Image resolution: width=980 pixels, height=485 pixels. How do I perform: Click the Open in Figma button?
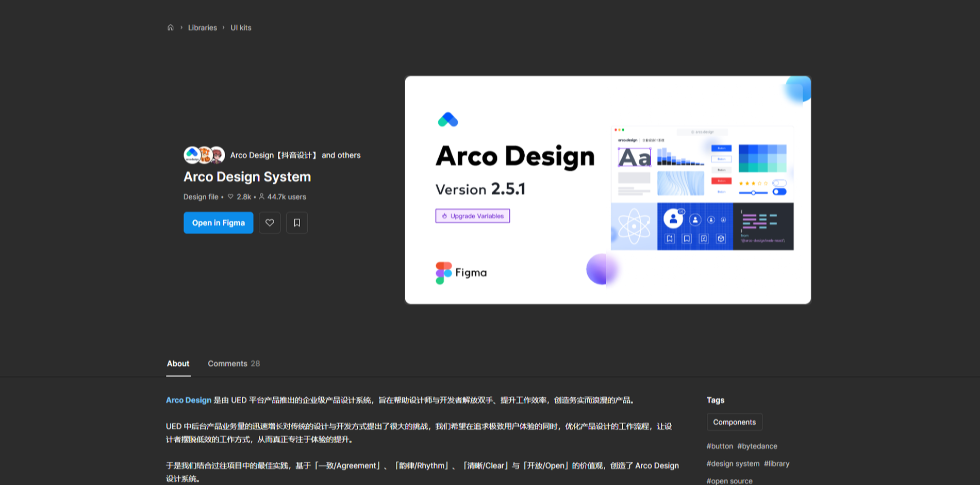point(219,223)
